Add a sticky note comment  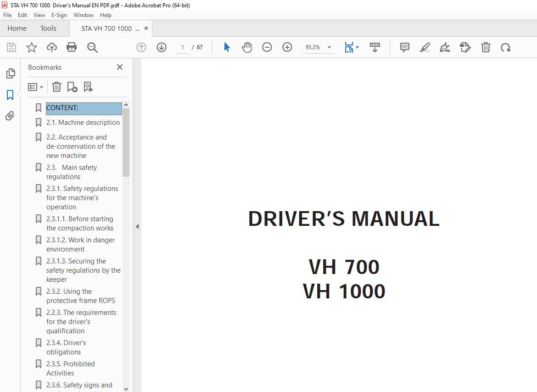pos(404,47)
